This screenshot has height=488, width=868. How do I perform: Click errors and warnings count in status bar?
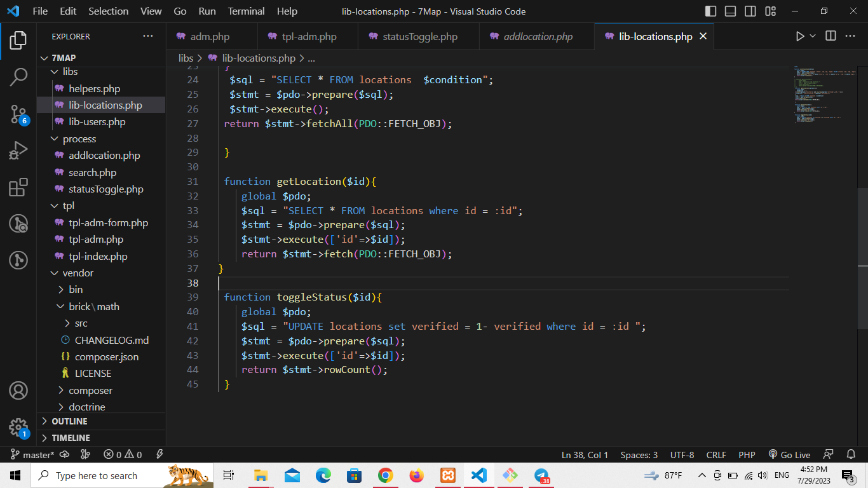[x=123, y=455]
